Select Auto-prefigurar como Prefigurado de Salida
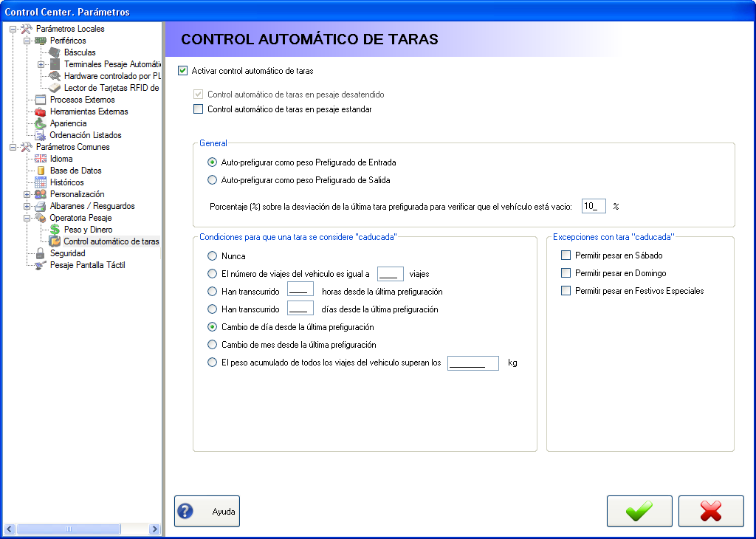 (212, 180)
